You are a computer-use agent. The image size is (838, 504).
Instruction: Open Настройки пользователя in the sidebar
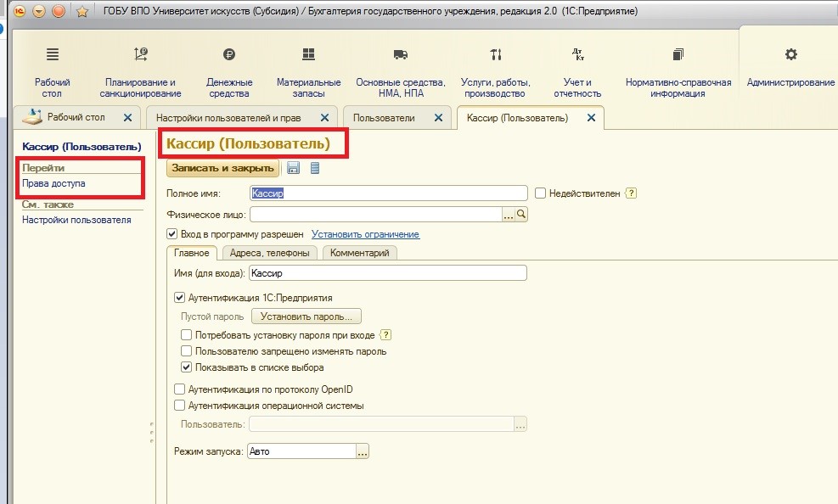[76, 220]
